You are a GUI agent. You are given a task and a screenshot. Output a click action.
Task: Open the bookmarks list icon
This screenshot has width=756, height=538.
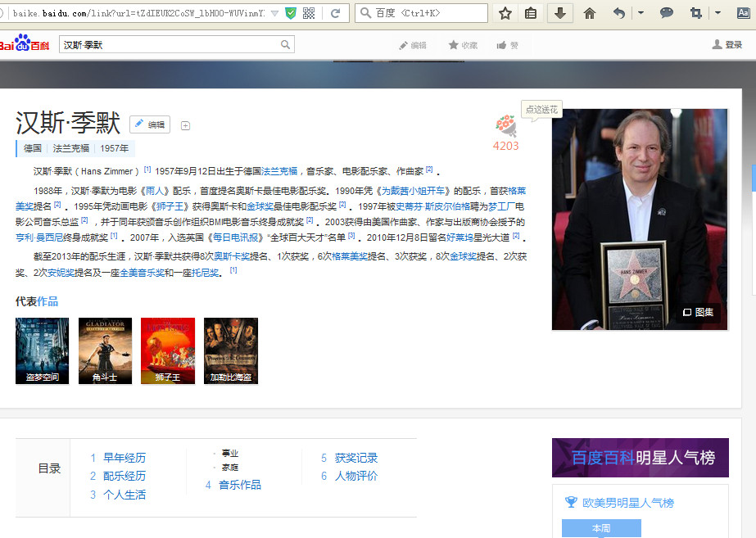[531, 13]
